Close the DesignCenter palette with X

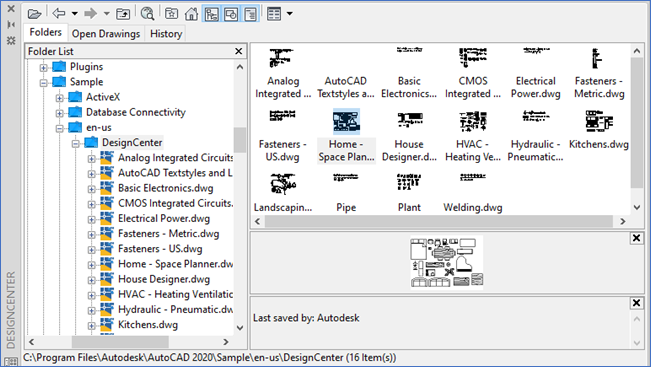coord(11,8)
